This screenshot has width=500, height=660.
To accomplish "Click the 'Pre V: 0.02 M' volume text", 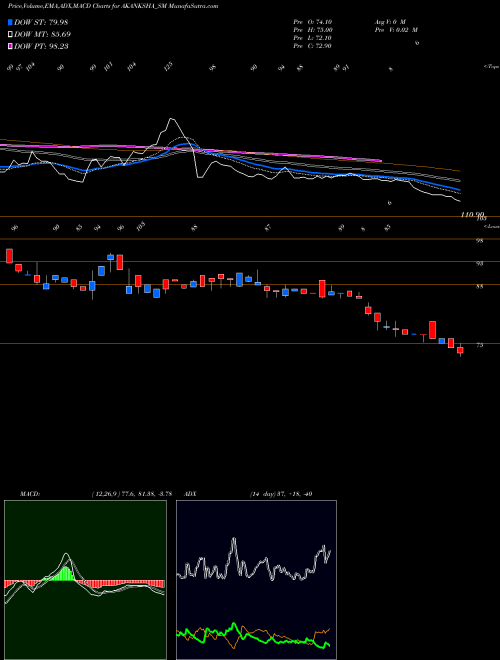I will (x=395, y=30).
